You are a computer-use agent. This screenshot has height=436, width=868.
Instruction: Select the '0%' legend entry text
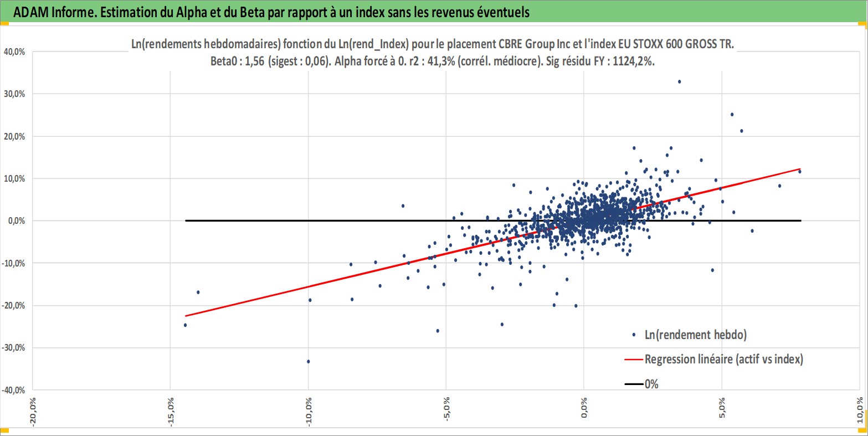pos(651,384)
